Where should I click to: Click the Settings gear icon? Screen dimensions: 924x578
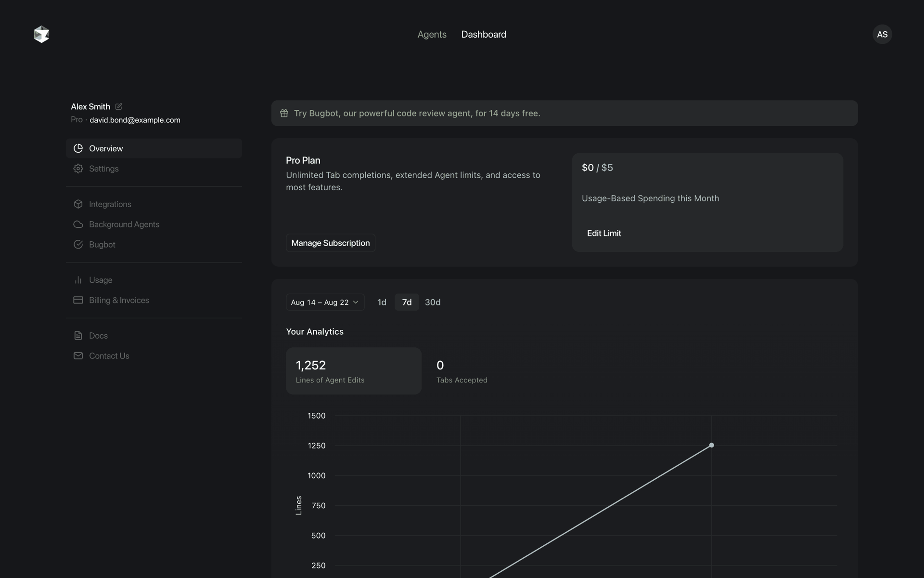pos(78,169)
